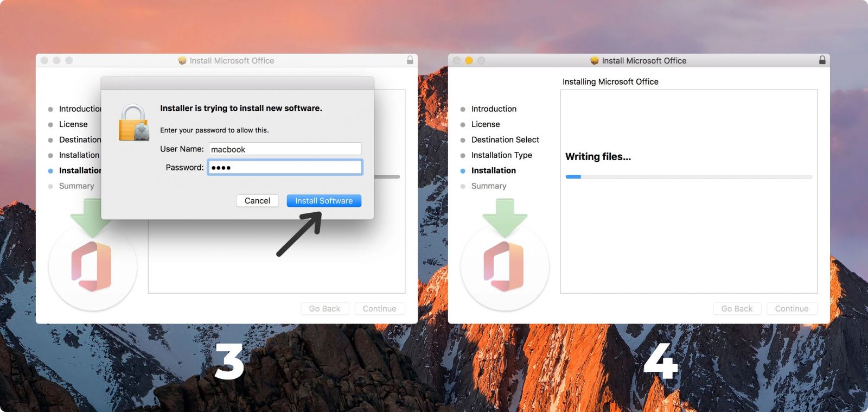Select the License step in the left window
Viewport: 868px width, 412px height.
(73, 124)
